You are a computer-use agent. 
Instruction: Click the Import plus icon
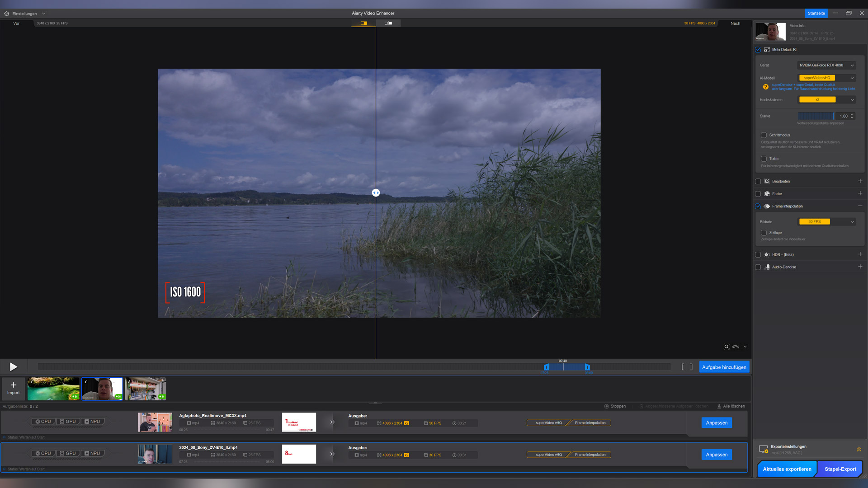(x=14, y=385)
